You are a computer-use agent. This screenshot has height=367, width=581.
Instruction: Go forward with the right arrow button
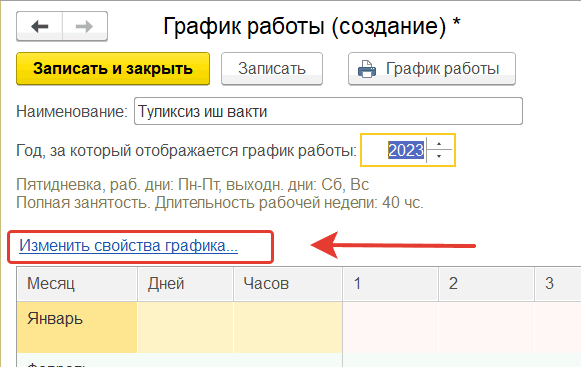(x=85, y=26)
